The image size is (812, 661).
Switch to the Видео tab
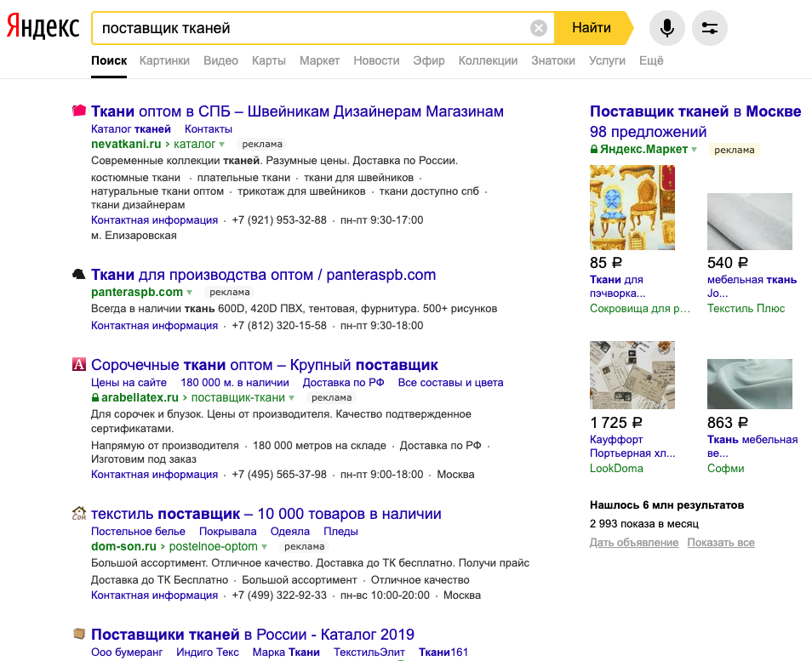click(x=220, y=60)
